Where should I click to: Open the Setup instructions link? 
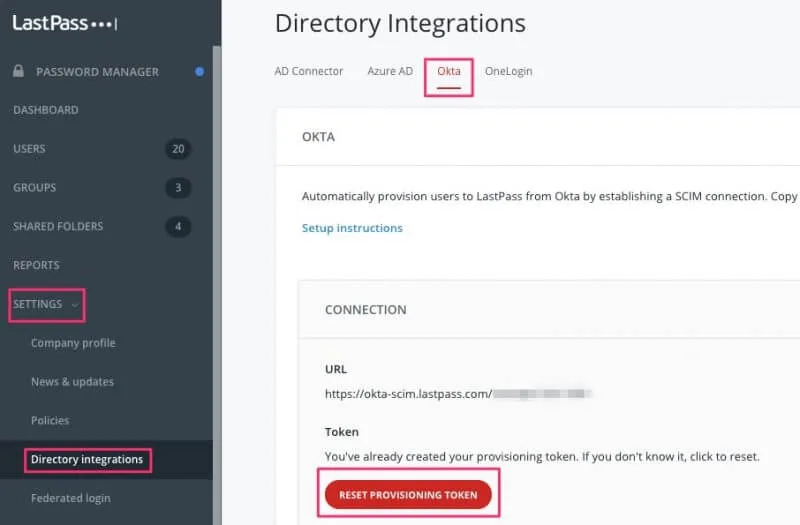click(352, 228)
